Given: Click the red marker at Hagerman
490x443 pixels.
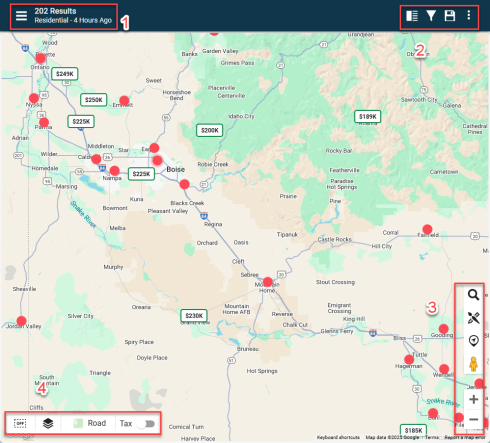Looking at the screenshot, I should click(x=409, y=359).
